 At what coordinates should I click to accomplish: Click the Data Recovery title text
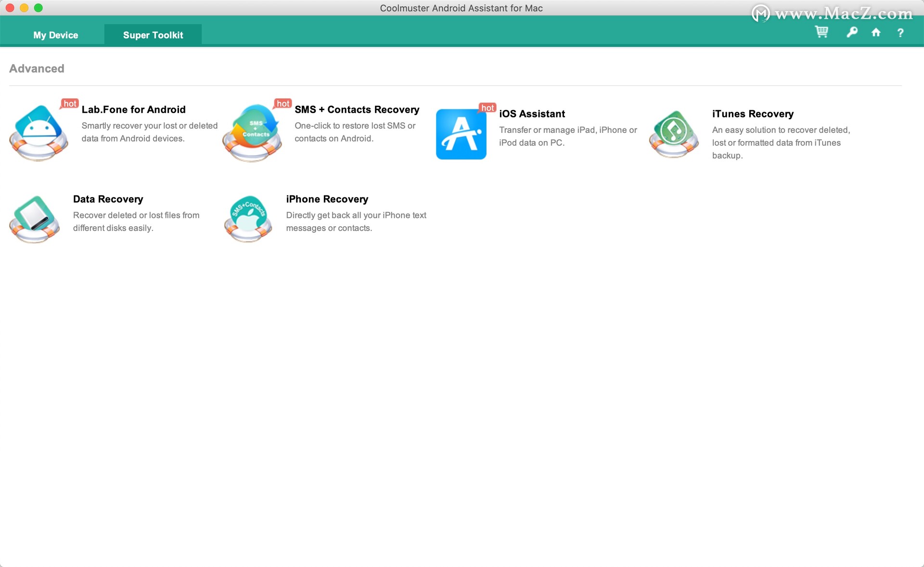tap(108, 199)
